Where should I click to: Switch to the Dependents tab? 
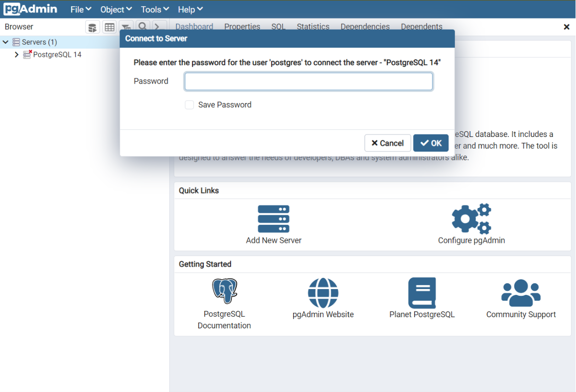422,26
